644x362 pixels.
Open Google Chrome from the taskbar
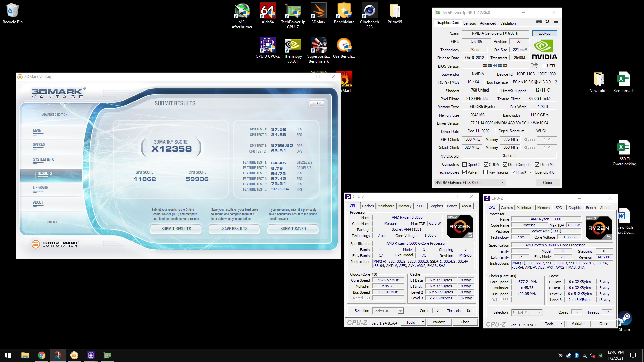(x=41, y=355)
